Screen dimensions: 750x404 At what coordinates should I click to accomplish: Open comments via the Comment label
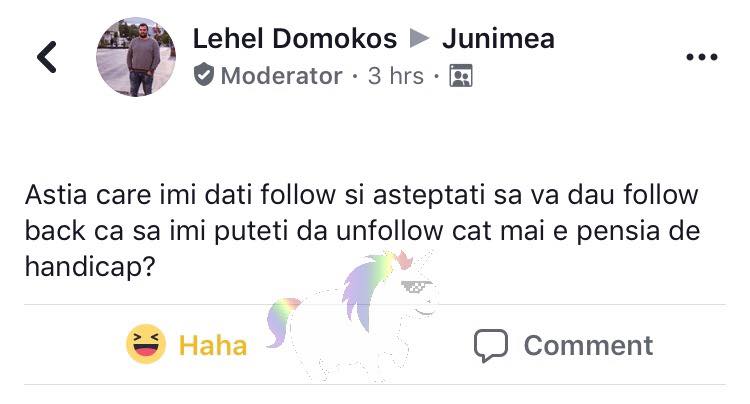click(x=588, y=345)
